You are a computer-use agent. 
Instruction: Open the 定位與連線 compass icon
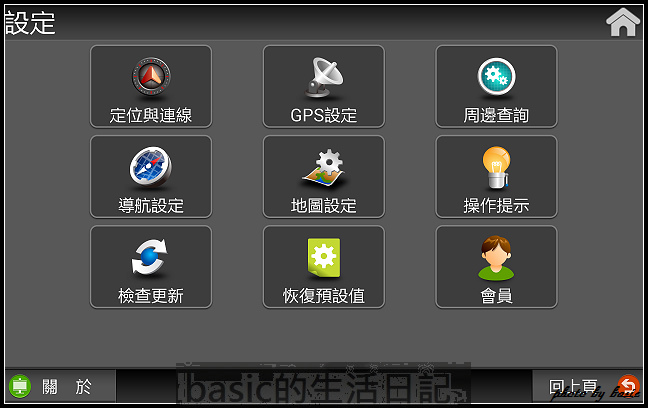(151, 77)
